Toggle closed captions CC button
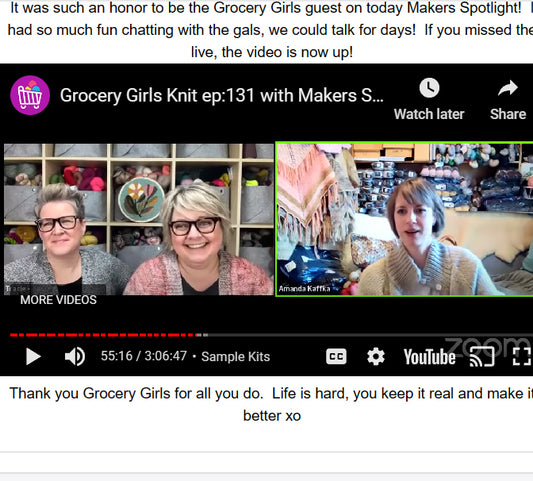The image size is (533, 481). 336,357
